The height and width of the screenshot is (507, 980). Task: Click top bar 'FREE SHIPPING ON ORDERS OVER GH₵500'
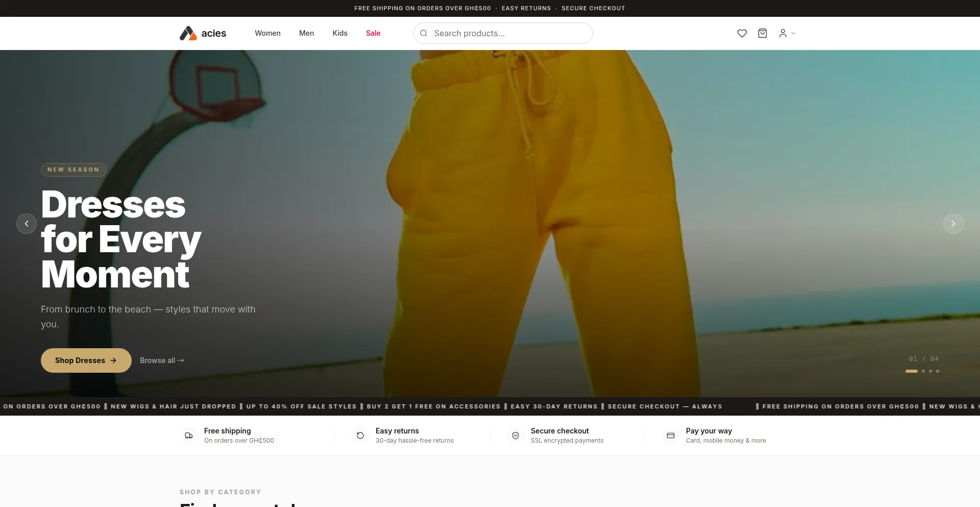coord(423,8)
